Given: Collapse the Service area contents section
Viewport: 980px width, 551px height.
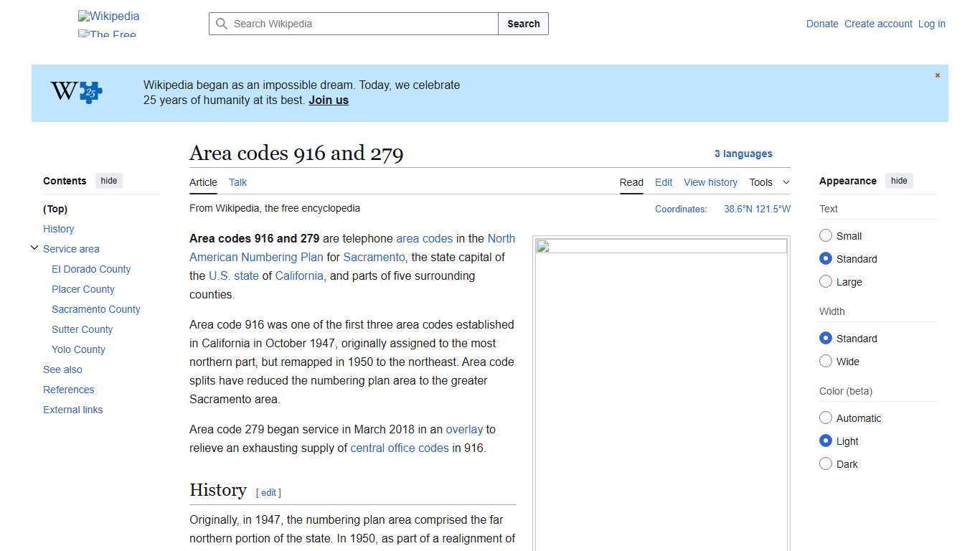Looking at the screenshot, I should (34, 248).
